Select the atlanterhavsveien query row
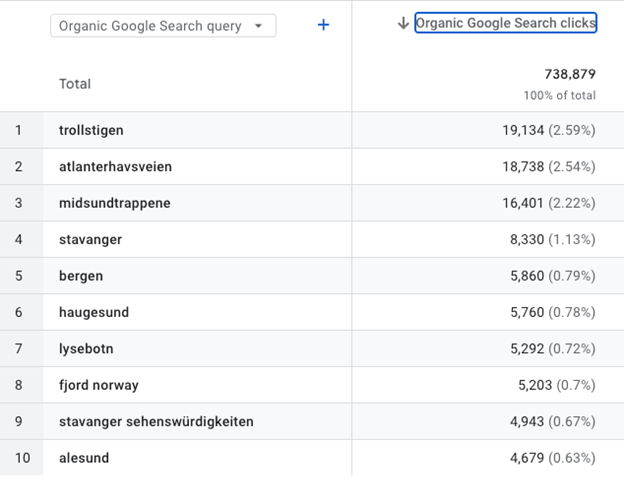 (x=108, y=167)
